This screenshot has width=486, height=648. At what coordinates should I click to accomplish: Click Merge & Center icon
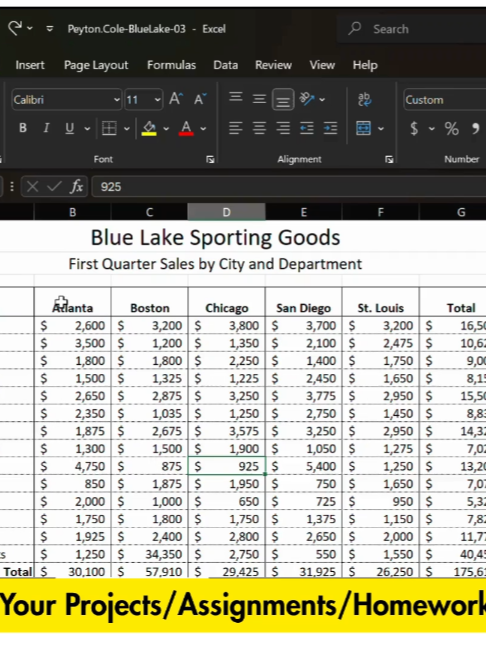pos(363,128)
